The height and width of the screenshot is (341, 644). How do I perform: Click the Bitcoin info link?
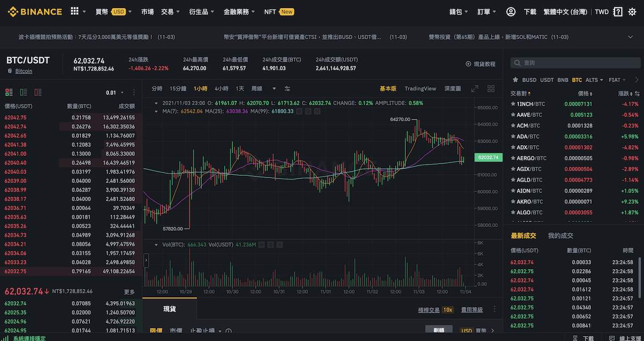pyautogui.click(x=24, y=71)
